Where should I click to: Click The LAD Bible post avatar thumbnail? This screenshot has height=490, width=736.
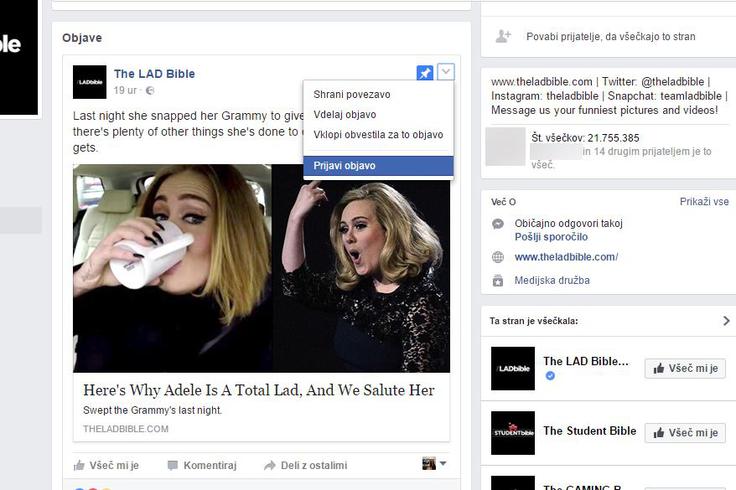[x=90, y=82]
